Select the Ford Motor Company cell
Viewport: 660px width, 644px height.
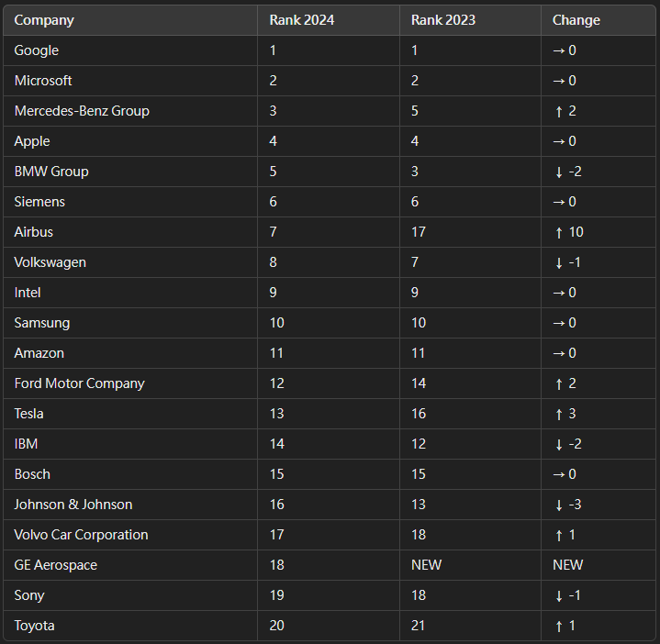point(130,383)
